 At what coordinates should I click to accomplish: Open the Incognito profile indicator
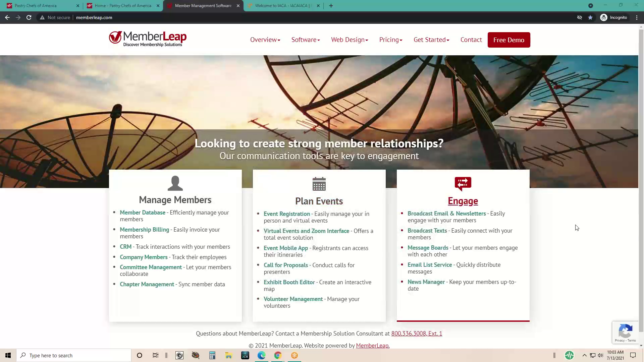(x=614, y=17)
